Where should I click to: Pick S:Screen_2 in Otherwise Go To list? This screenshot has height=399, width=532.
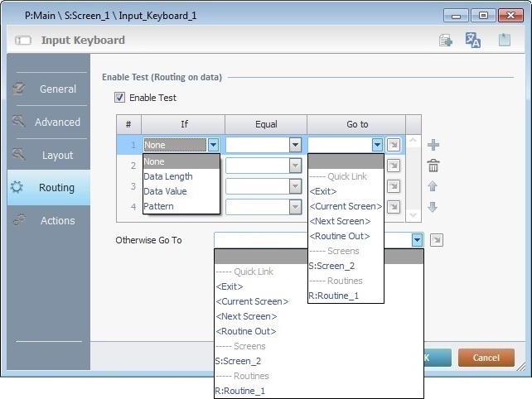point(239,361)
